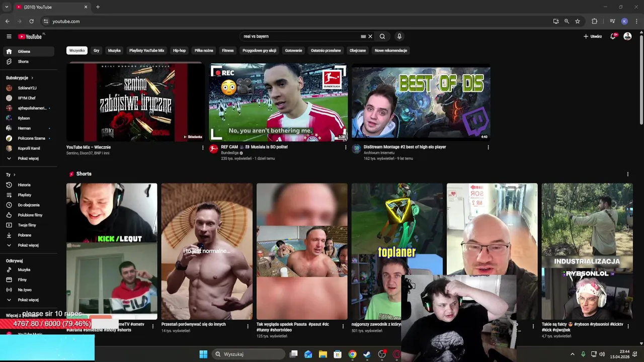Open the Bundesliga channel link

pyautogui.click(x=230, y=153)
